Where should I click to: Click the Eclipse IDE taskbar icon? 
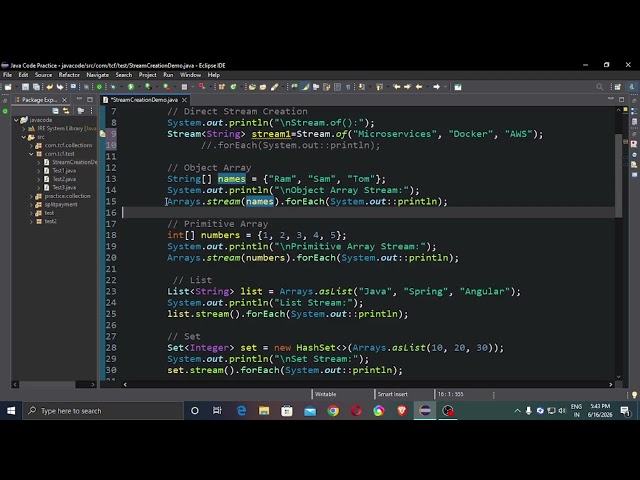[425, 411]
